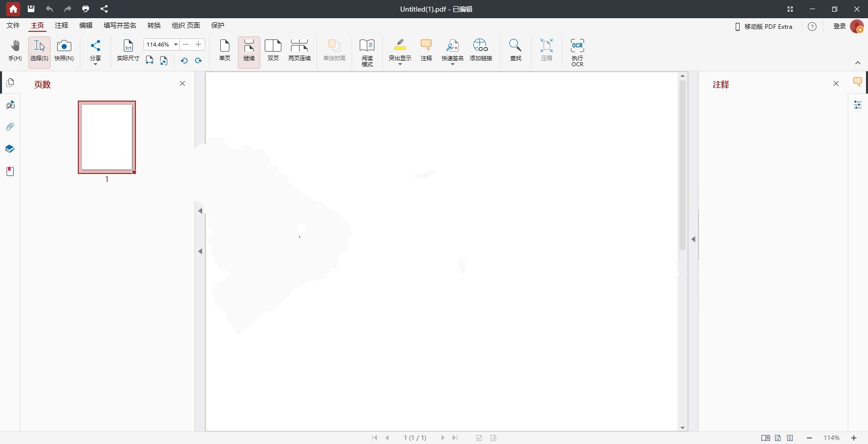Open the 保护 tab
Screen dimensions: 868x444
pyautogui.click(x=218, y=25)
